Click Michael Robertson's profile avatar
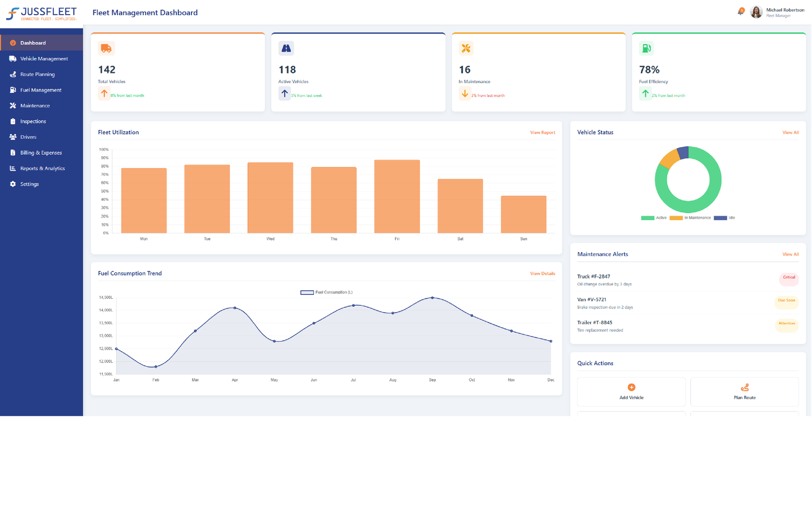Screen dimensions: 812x519 [x=756, y=12]
